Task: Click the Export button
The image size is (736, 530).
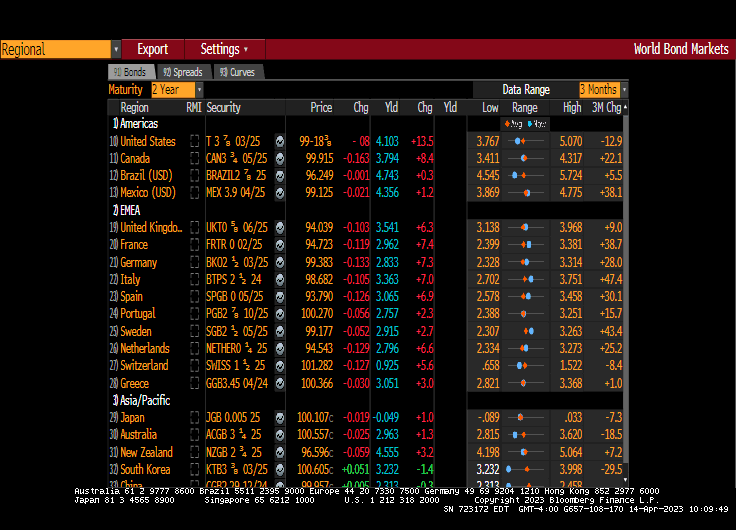Action: [153, 49]
